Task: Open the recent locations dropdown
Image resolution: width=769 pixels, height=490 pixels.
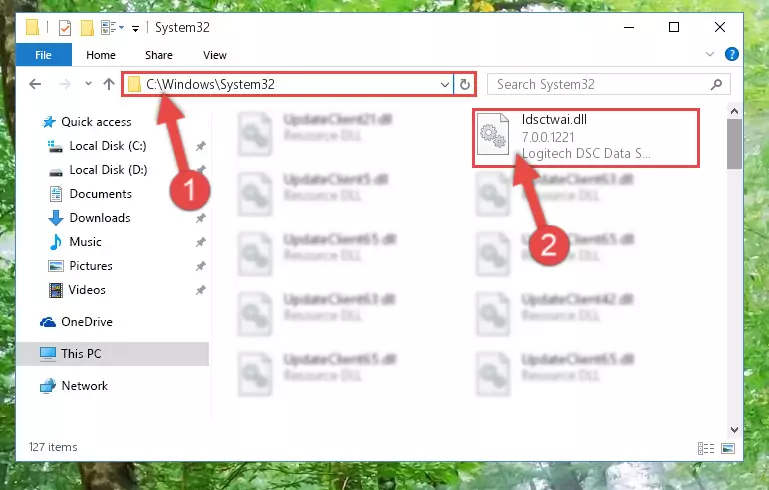Action: pyautogui.click(x=88, y=84)
